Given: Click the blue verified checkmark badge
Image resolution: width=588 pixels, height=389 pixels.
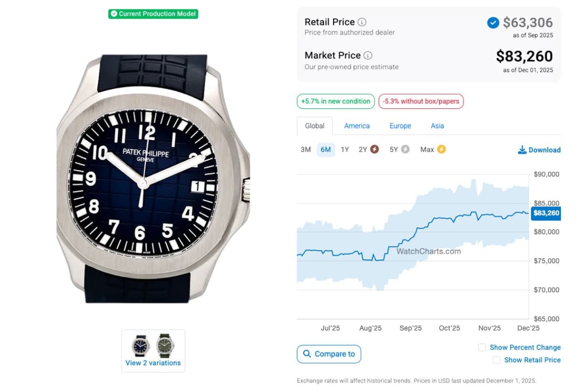Looking at the screenshot, I should [493, 23].
